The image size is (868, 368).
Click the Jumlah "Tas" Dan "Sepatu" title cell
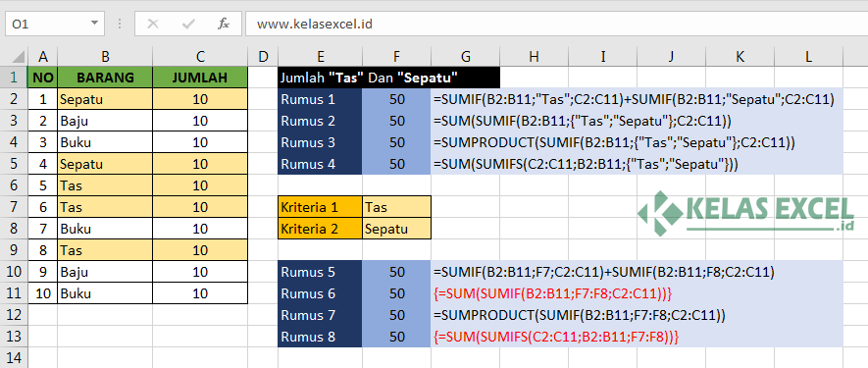[388, 78]
